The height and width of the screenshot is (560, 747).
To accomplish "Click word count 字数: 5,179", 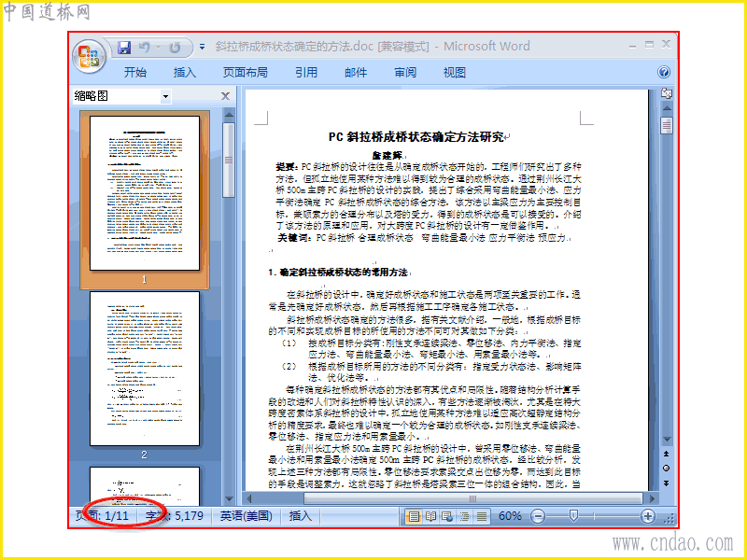I will click(x=175, y=516).
